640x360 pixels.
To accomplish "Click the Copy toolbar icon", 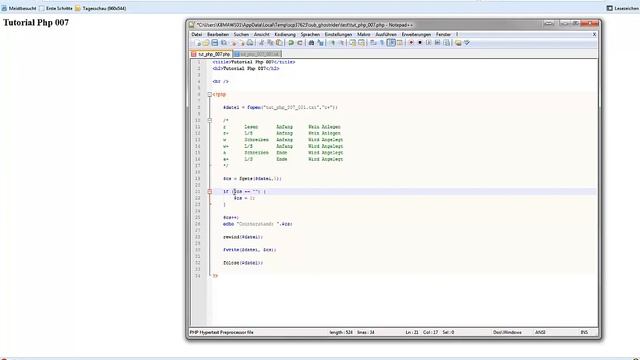I will (x=271, y=43).
